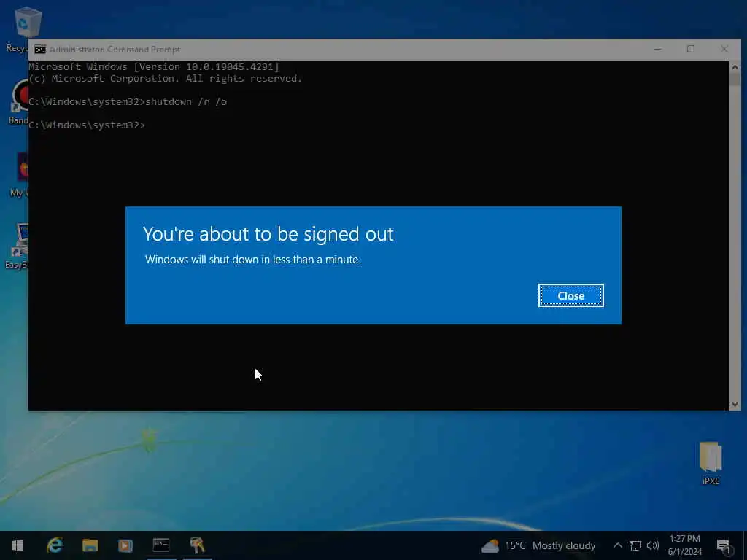This screenshot has height=560, width=747.
Task: Open the Action Center notifications icon
Action: (x=724, y=546)
